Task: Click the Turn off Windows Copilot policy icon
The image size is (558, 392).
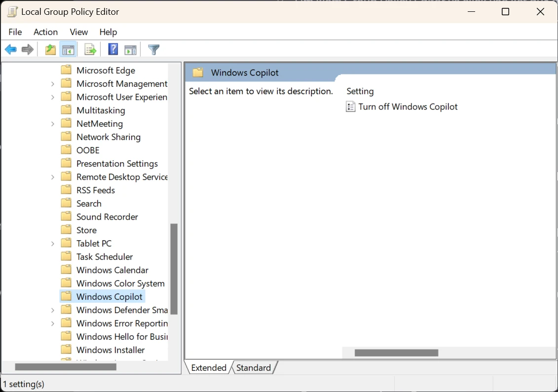Action: [x=350, y=107]
